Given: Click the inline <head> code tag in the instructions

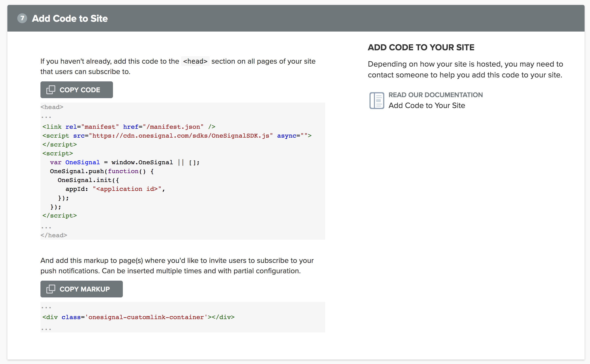Looking at the screenshot, I should tap(195, 61).
